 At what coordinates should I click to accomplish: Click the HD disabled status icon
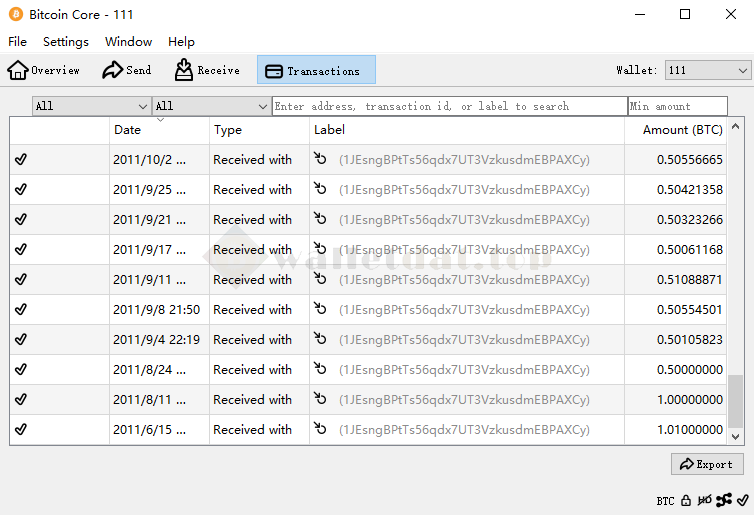[704, 500]
